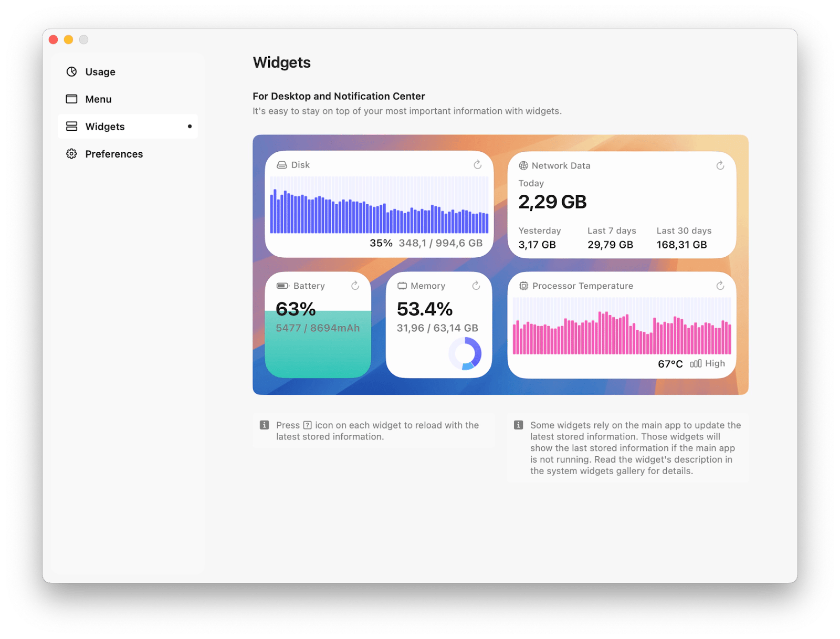The height and width of the screenshot is (639, 840).
Task: Select the Widgets sidebar item
Action: pyautogui.click(x=128, y=127)
